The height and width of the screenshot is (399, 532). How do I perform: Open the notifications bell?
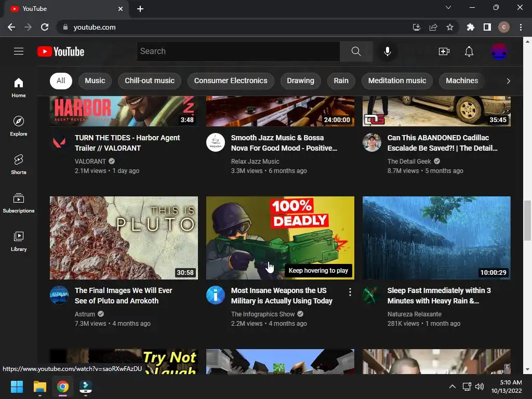click(x=469, y=51)
